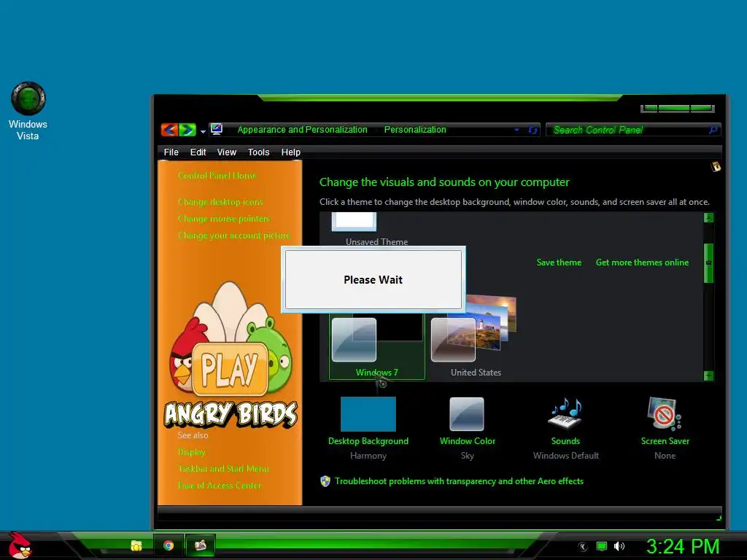The image size is (747, 560).
Task: Select the Windows 7 theme
Action: pyautogui.click(x=376, y=348)
